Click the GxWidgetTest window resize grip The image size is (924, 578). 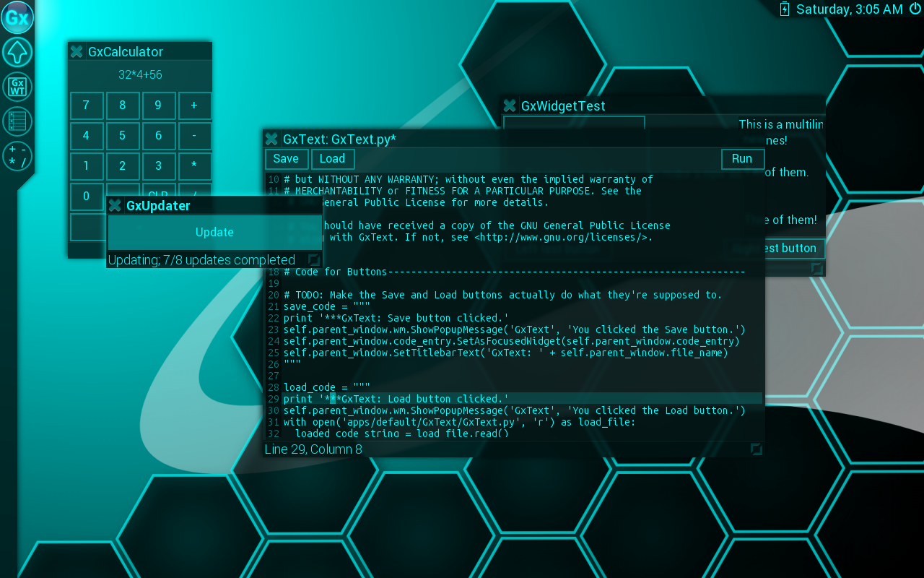click(x=816, y=268)
